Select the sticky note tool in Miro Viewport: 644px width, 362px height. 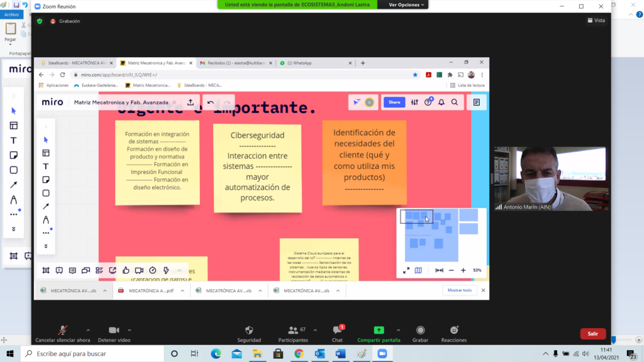(46, 180)
